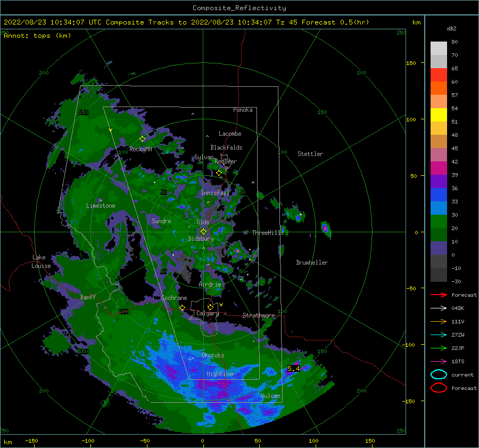This screenshot has width=479, height=448.
Task: Click the Okotoks city label
Action: 213,355
